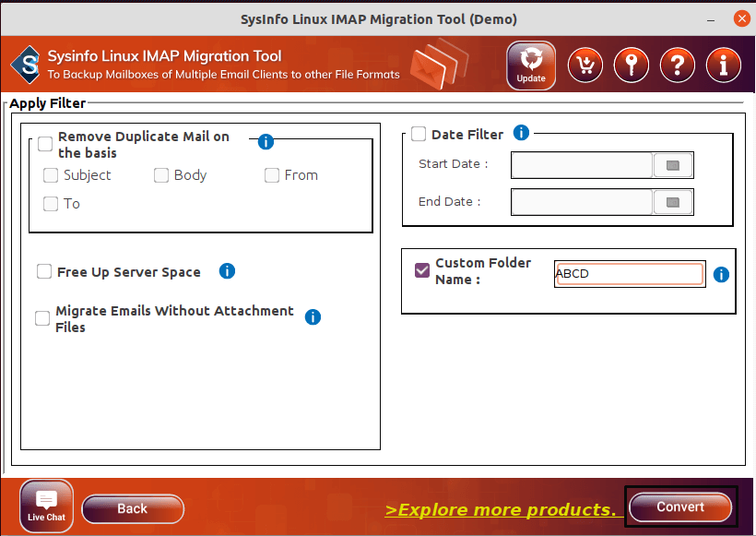This screenshot has width=756, height=536.
Task: Check the Body option
Action: [x=161, y=175]
